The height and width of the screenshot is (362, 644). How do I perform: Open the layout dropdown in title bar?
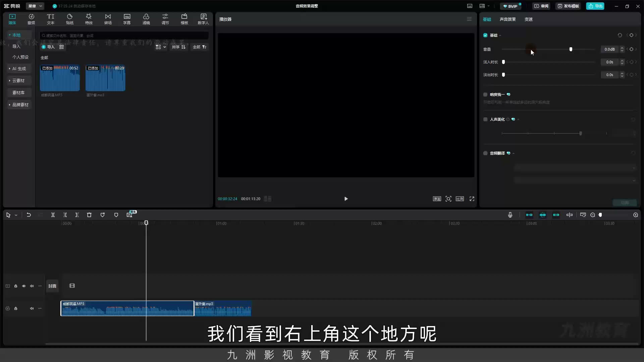coord(484,6)
